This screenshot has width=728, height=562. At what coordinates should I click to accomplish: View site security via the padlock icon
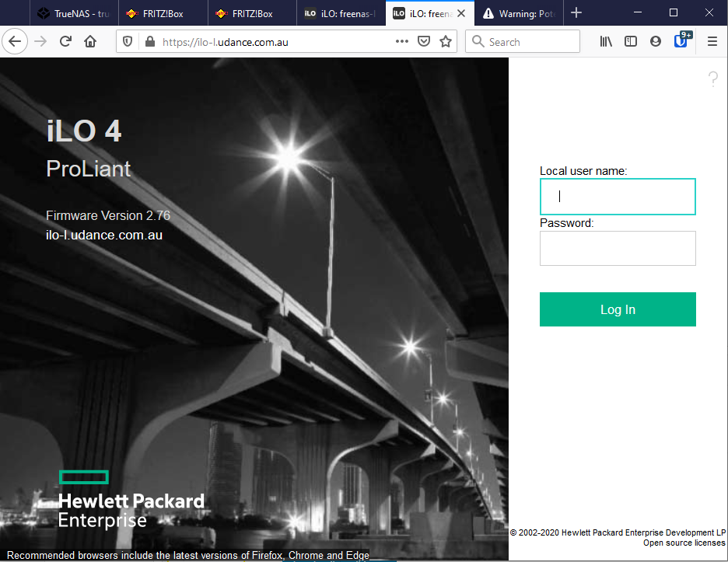point(149,42)
